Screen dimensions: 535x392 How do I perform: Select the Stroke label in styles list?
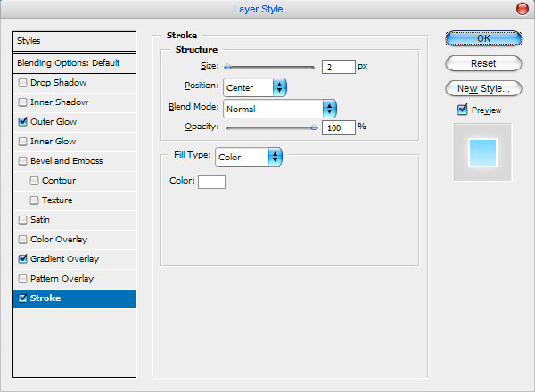[45, 298]
